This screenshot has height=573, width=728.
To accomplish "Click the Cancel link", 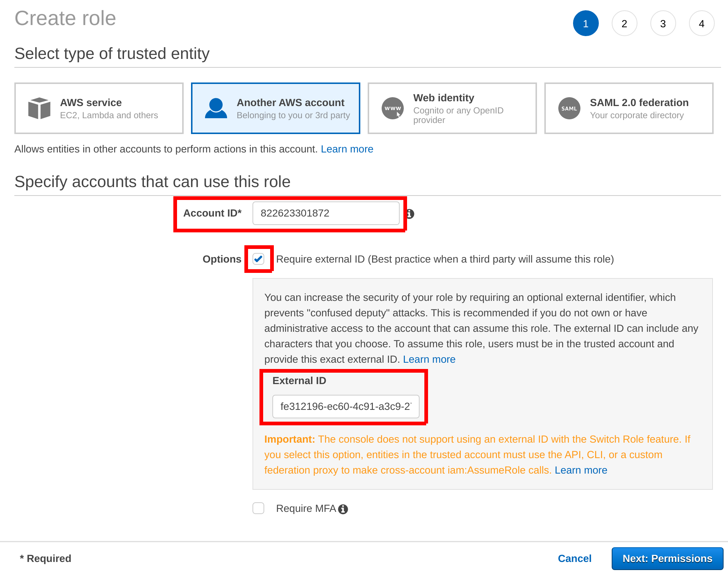I will point(574,558).
